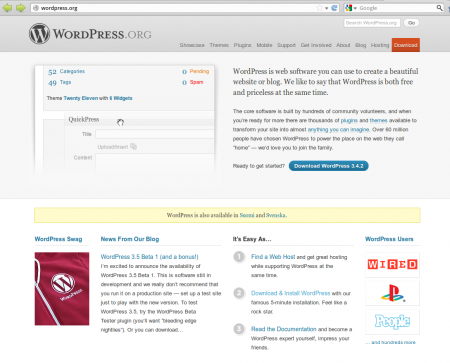Follow the themes link in intro text

click(x=378, y=120)
